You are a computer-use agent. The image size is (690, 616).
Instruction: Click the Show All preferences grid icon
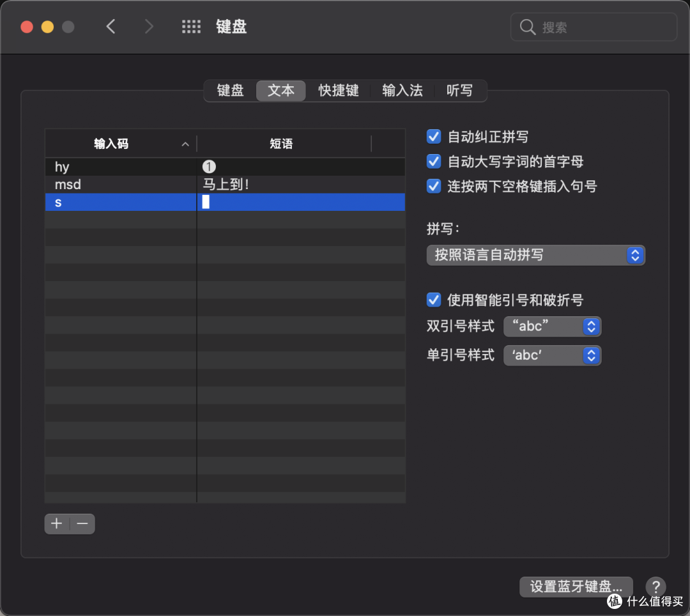[191, 26]
